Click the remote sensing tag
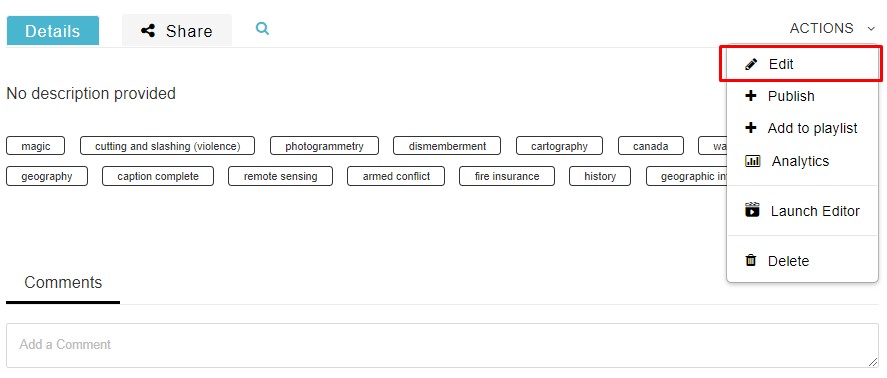Screen dimensions: 887x378 (x=281, y=176)
